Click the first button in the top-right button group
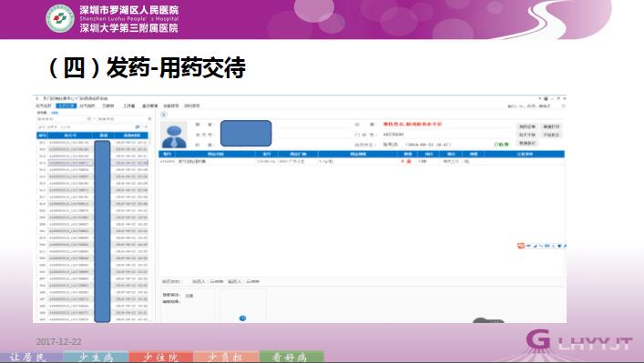Image resolution: width=644 pixels, height=363 pixels. click(x=526, y=126)
